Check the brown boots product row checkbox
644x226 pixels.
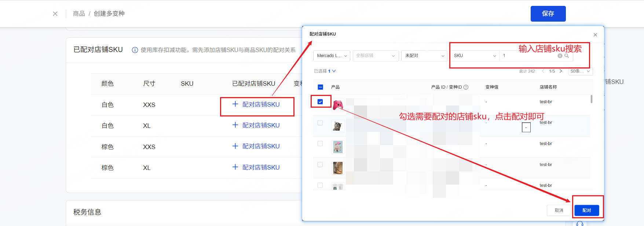(x=320, y=164)
